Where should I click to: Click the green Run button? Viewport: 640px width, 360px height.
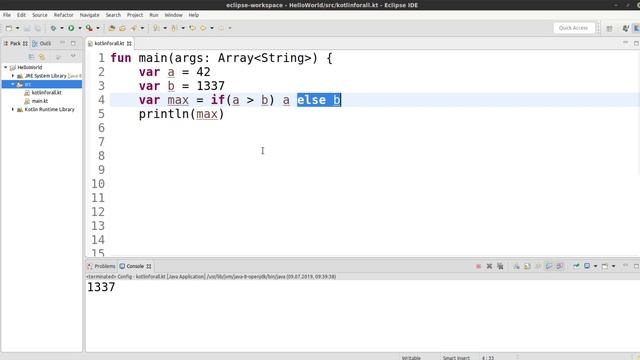(x=71, y=28)
